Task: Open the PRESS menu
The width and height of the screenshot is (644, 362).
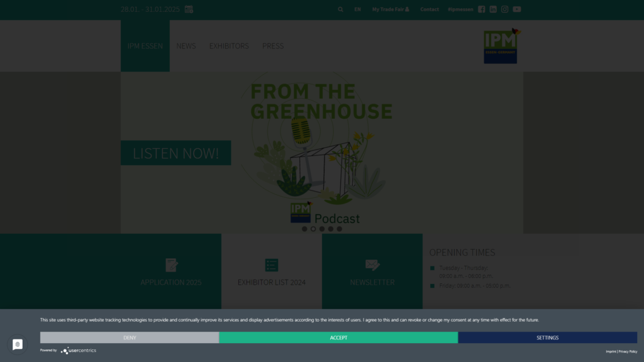Action: click(x=273, y=46)
